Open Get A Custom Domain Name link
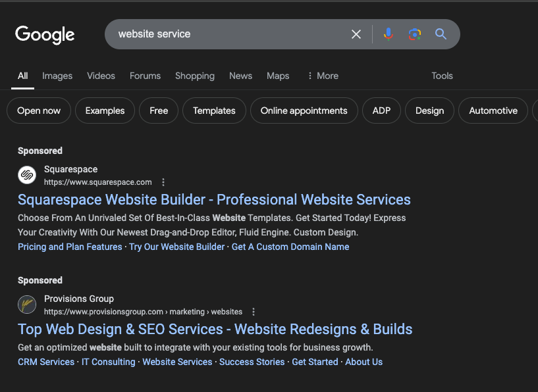The width and height of the screenshot is (538, 392). 290,247
